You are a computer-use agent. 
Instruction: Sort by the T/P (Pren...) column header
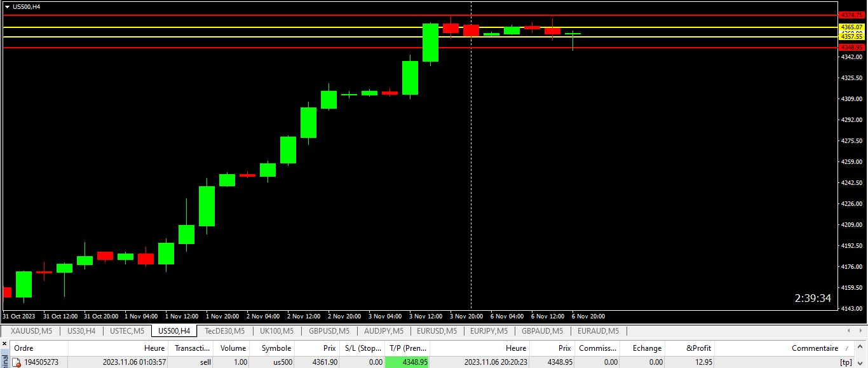click(x=407, y=348)
